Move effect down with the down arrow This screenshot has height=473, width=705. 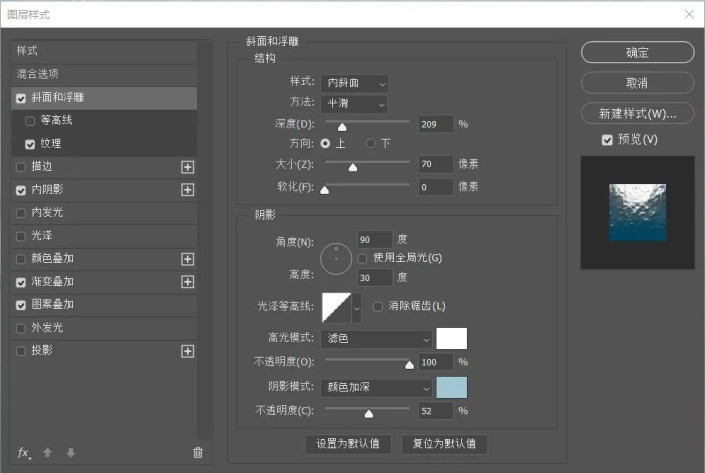(x=71, y=452)
